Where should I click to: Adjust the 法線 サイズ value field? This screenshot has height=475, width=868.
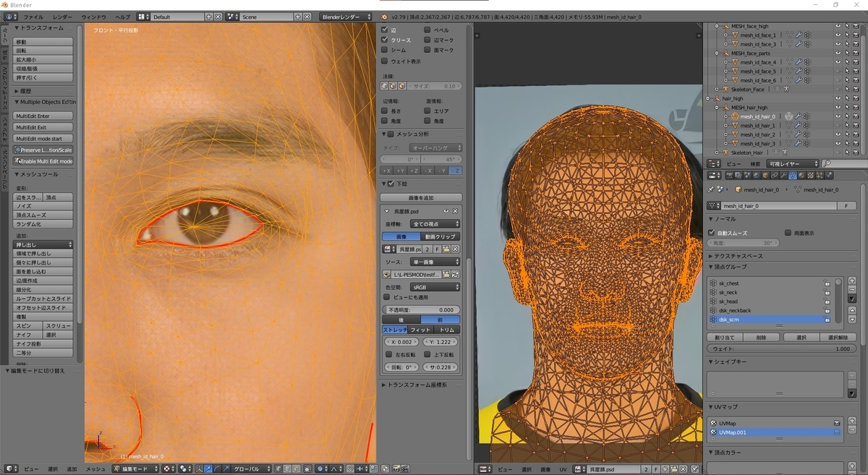pyautogui.click(x=433, y=86)
